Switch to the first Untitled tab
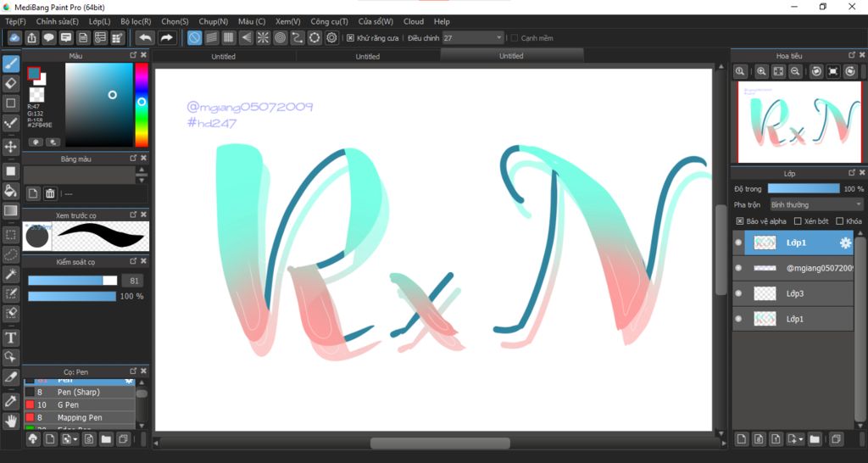 (x=224, y=57)
